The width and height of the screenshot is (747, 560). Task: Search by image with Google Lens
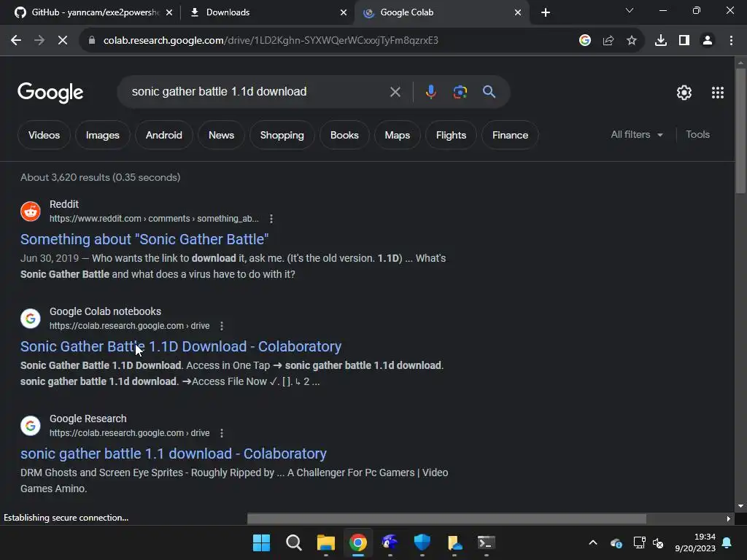click(x=460, y=92)
